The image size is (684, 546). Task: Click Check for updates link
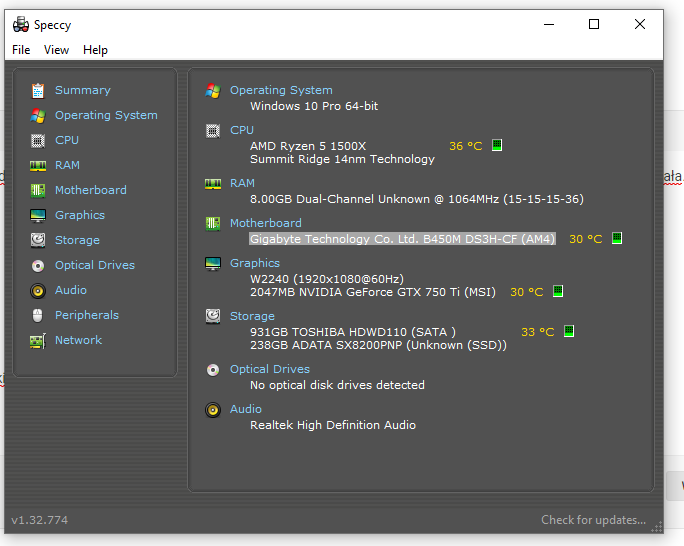(593, 520)
